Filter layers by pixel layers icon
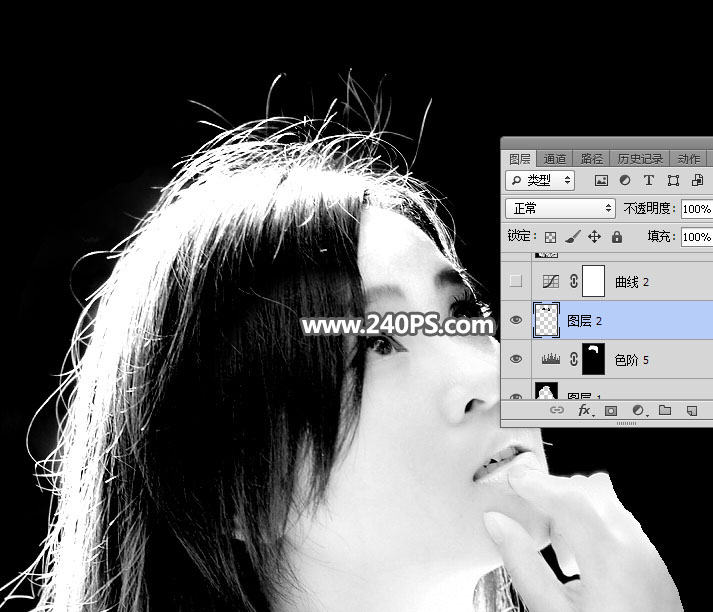The height and width of the screenshot is (612, 713). (x=601, y=181)
